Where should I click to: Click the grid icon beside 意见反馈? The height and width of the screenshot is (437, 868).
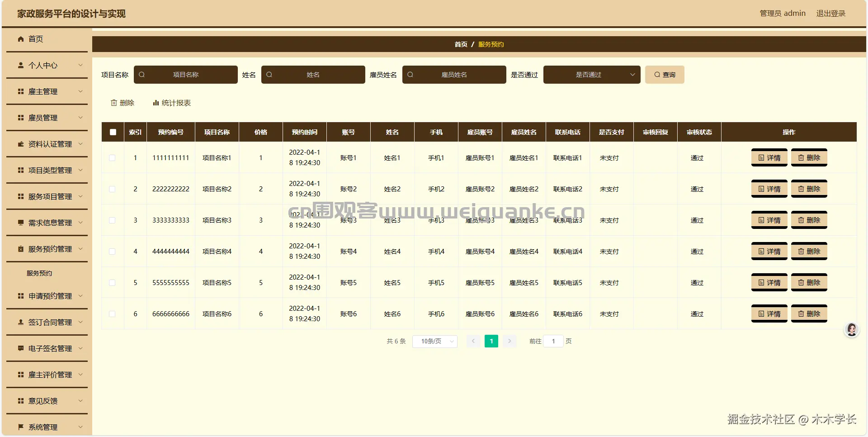click(21, 401)
